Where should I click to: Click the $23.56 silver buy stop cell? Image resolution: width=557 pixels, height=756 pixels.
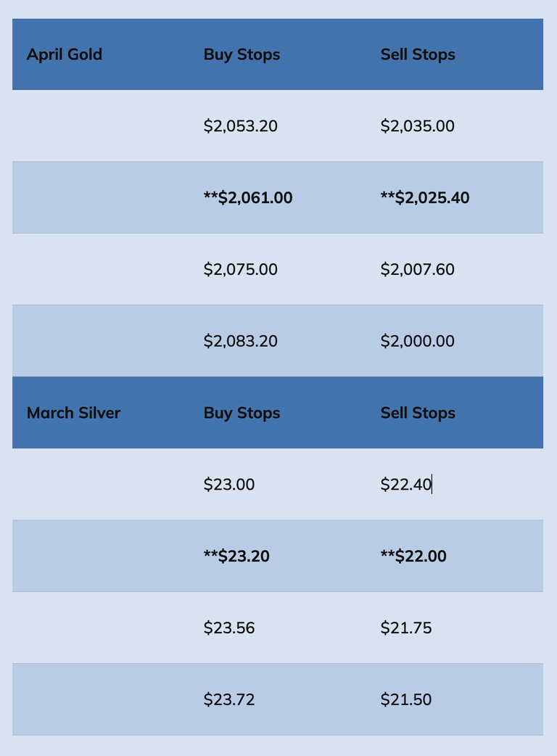point(228,628)
